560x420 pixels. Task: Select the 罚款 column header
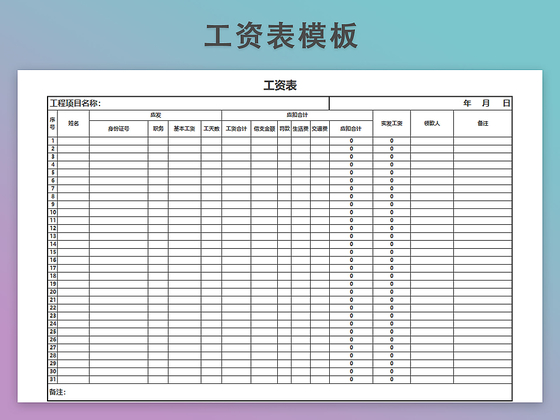click(x=285, y=129)
